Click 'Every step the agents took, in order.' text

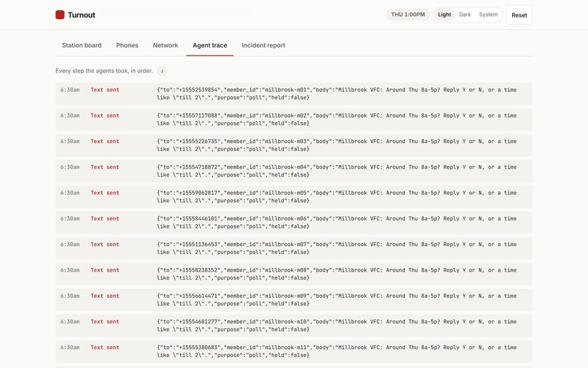(104, 71)
